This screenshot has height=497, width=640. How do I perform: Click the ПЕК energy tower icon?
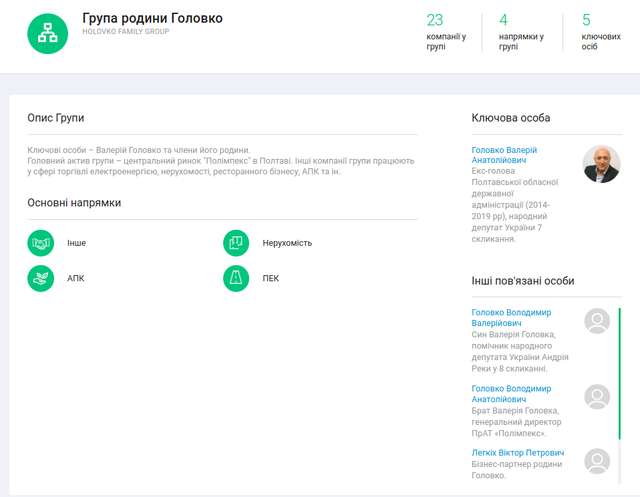click(236, 278)
